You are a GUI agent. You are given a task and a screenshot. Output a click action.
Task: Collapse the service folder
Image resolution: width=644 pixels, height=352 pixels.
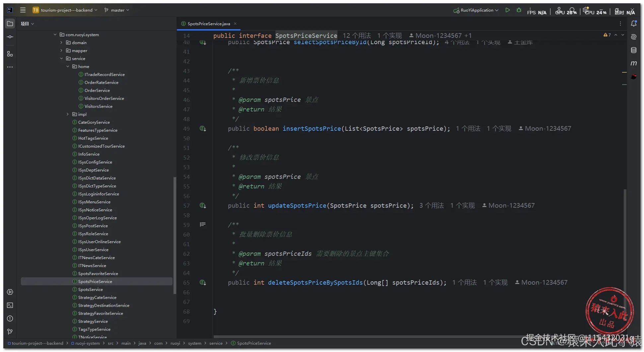pyautogui.click(x=61, y=58)
